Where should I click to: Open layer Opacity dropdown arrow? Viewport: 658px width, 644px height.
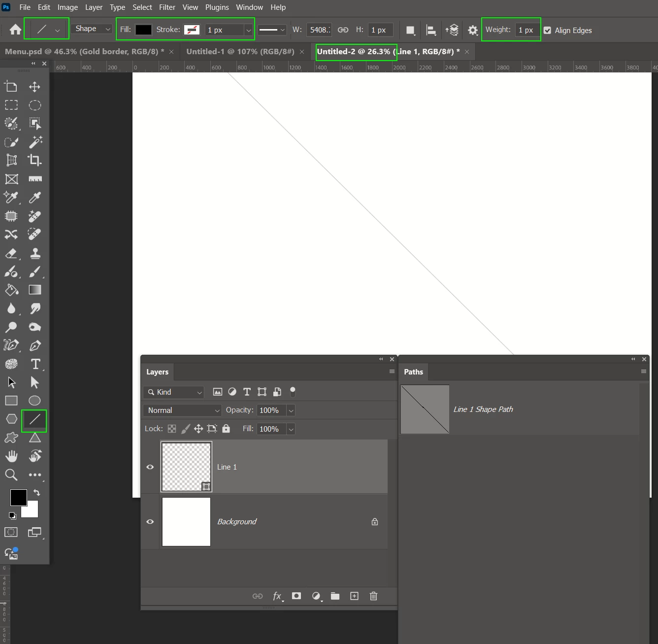click(x=291, y=410)
